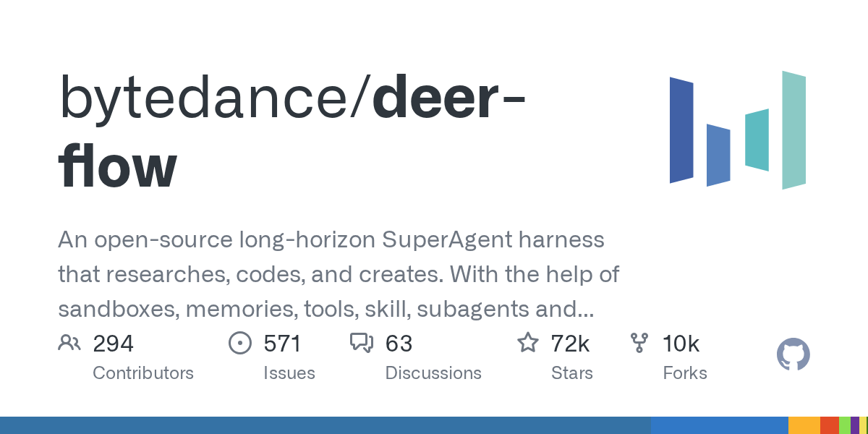Select the light teal logo bar

click(x=794, y=130)
